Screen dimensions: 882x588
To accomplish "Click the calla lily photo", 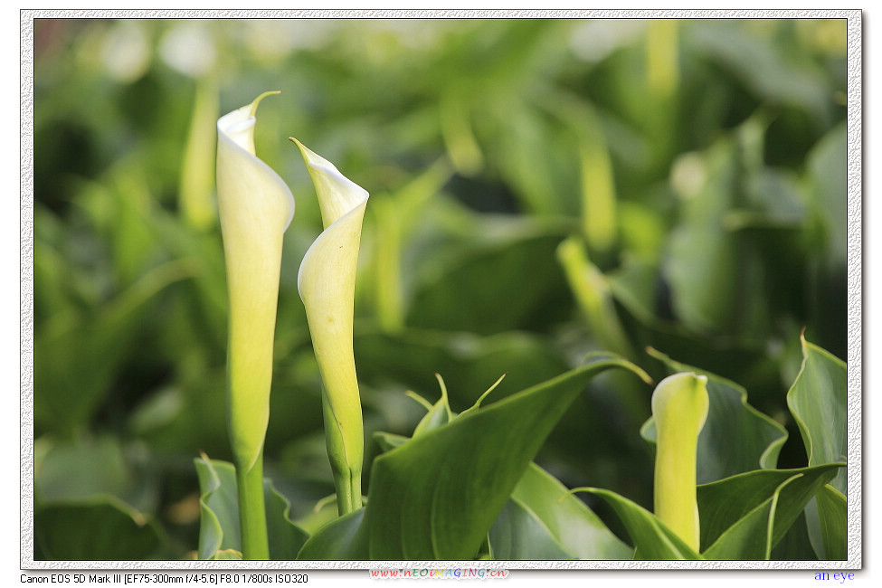I will pyautogui.click(x=441, y=289).
